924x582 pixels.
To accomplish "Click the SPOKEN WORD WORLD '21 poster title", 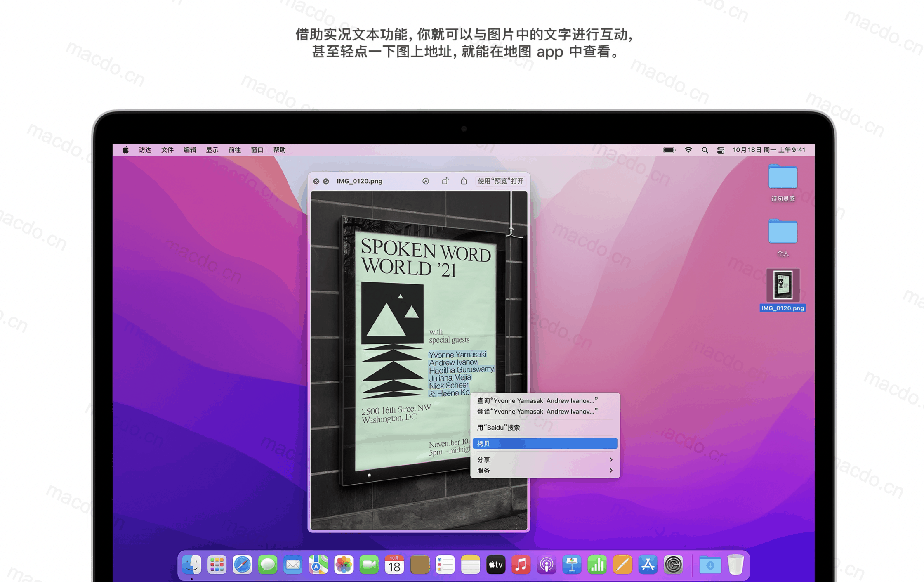I will 426,258.
